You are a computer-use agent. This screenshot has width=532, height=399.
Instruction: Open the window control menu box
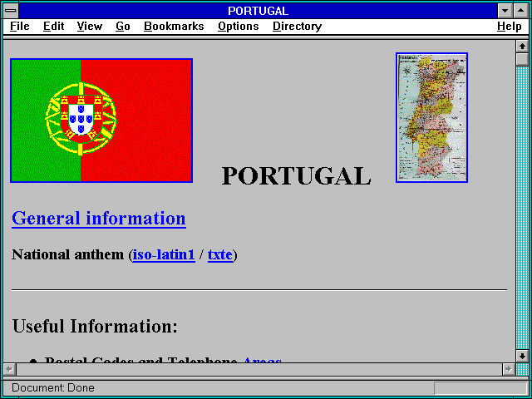11,11
